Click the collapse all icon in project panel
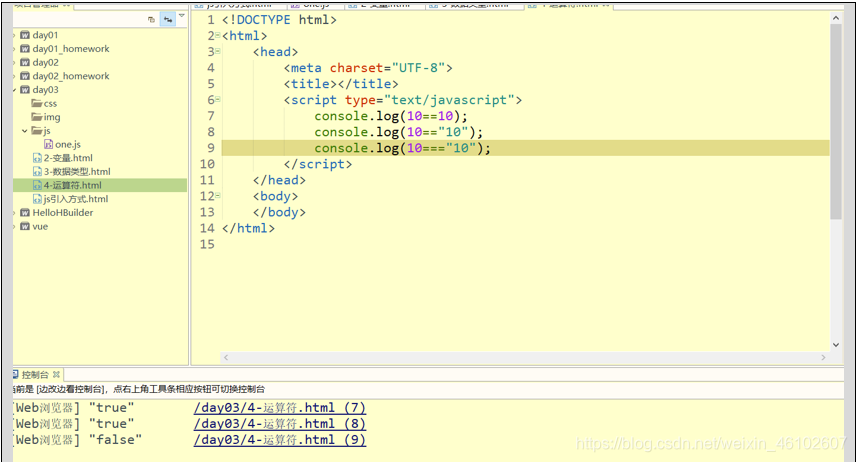The height and width of the screenshot is (462, 857). tap(151, 20)
